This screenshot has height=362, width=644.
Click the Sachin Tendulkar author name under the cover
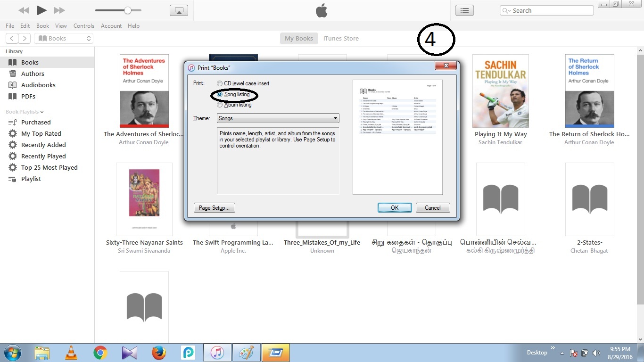(x=500, y=142)
